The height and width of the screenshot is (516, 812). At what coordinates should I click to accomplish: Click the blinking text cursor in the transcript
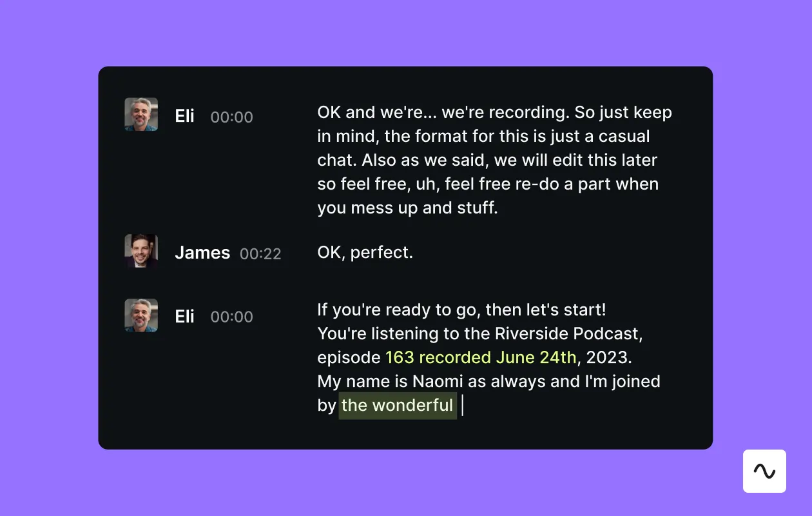pos(462,405)
